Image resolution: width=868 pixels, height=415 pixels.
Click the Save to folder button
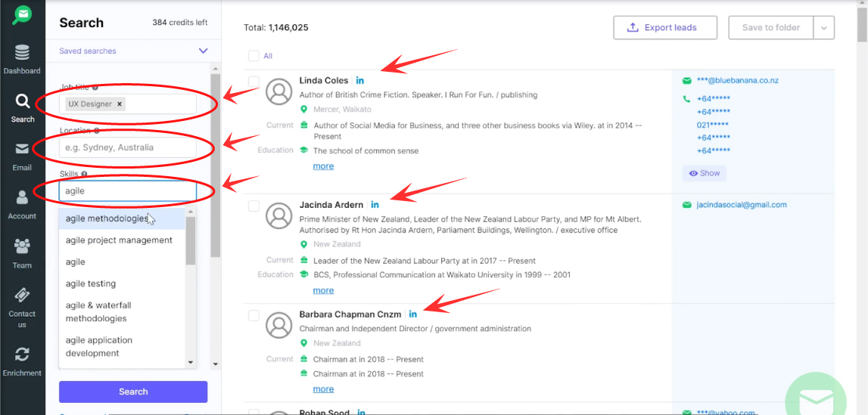pos(770,28)
